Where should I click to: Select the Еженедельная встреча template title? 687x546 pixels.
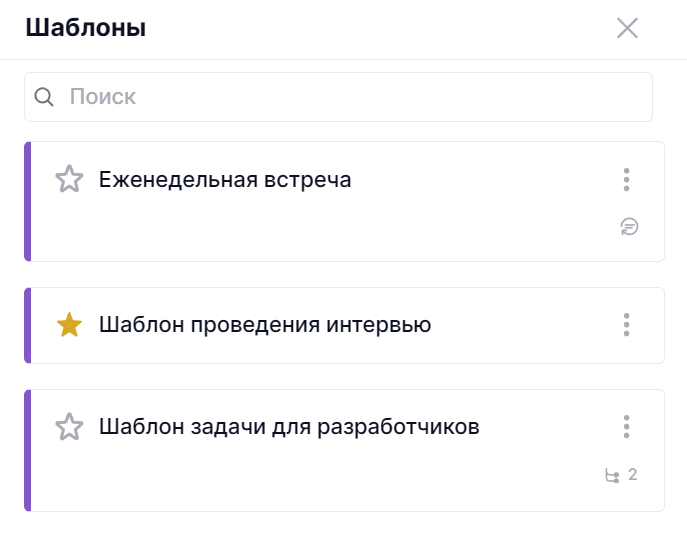click(225, 180)
